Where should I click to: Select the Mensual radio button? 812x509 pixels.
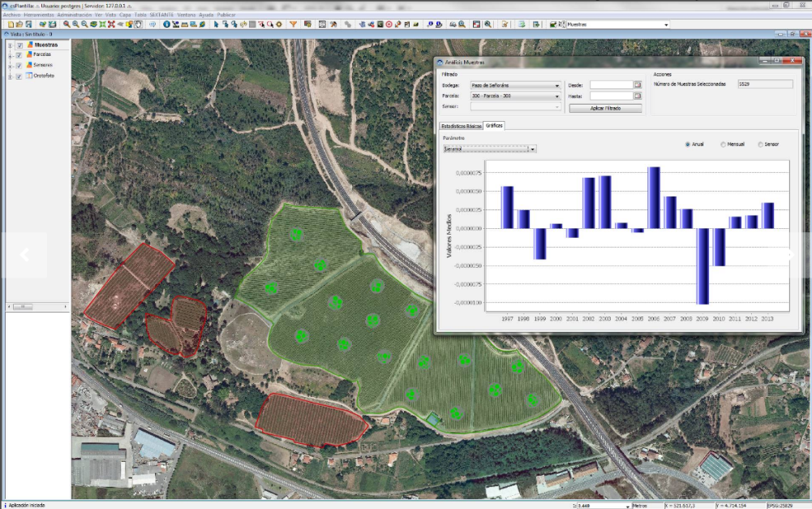(x=723, y=145)
